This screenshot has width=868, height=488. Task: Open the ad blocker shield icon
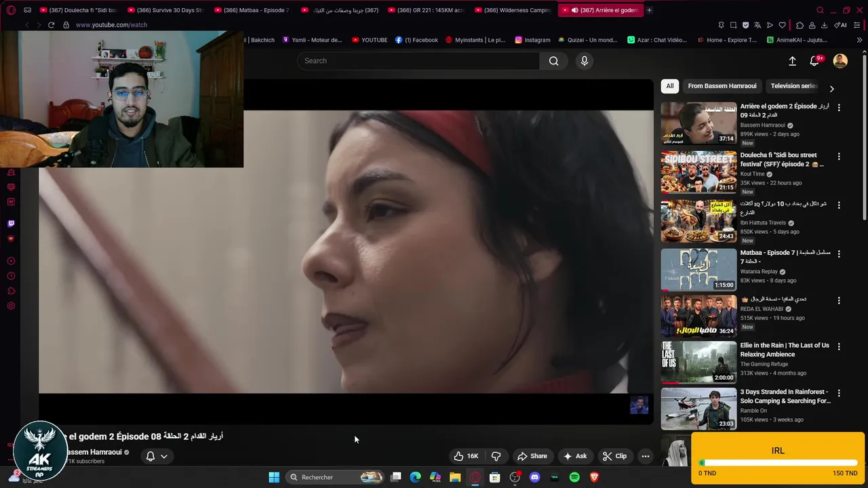point(745,25)
